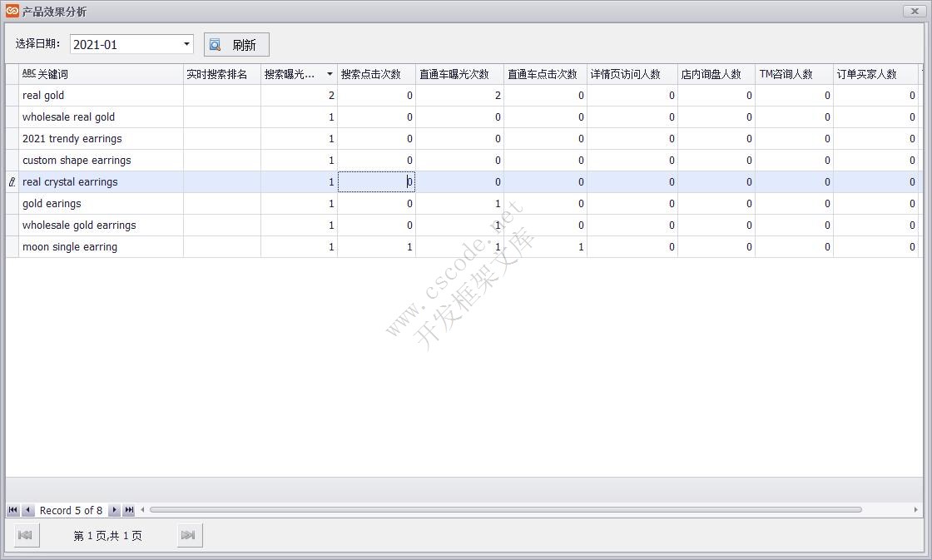Select the 'moon single earring' keyword cell
Image resolution: width=932 pixels, height=560 pixels.
(x=101, y=246)
